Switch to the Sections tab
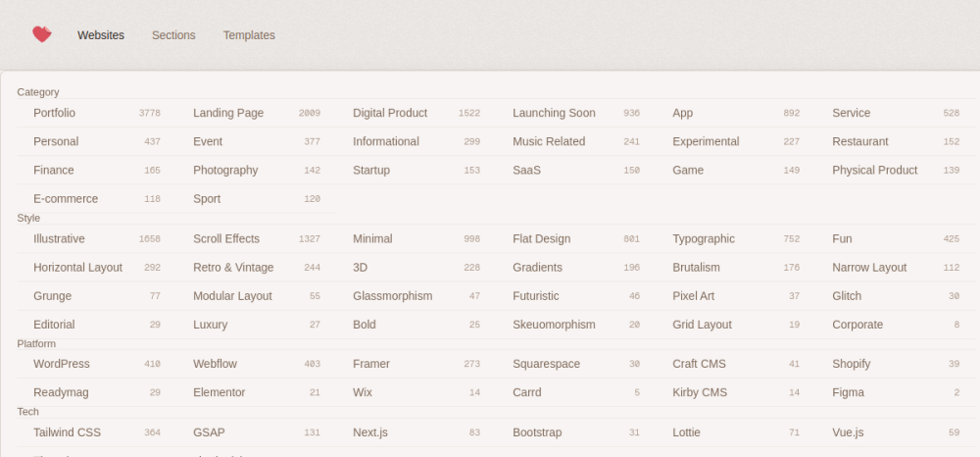Image resolution: width=980 pixels, height=457 pixels. (173, 35)
